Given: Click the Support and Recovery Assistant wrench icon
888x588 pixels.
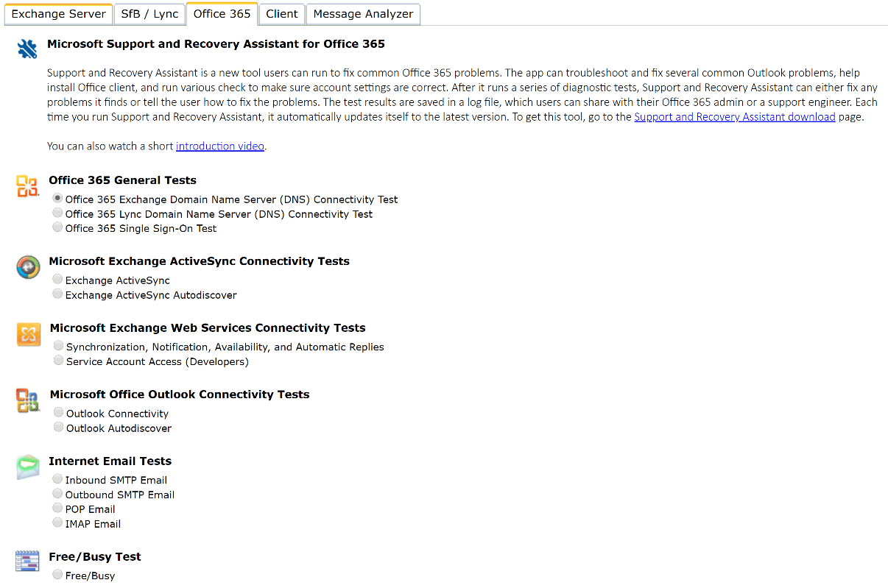Looking at the screenshot, I should pyautogui.click(x=27, y=49).
